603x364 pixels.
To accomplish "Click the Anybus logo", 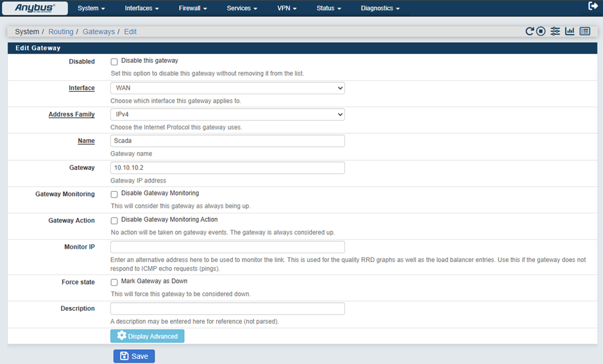I will pos(35,8).
